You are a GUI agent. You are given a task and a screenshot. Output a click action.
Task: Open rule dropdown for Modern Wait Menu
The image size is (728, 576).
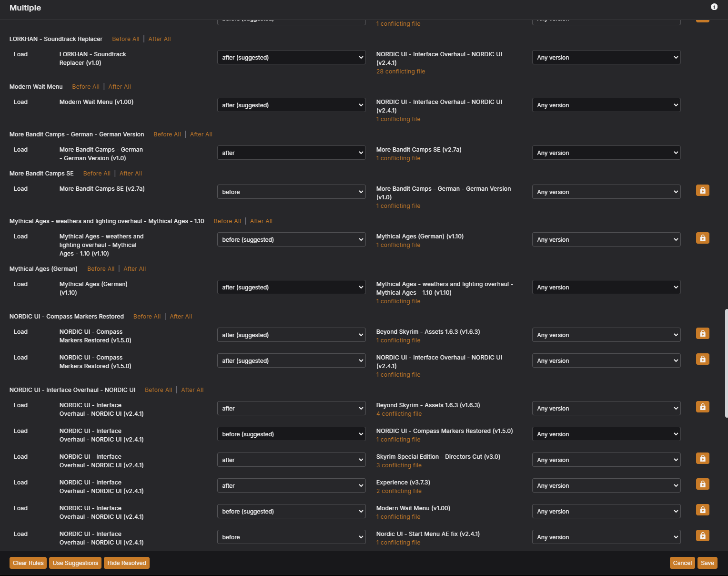pyautogui.click(x=291, y=105)
